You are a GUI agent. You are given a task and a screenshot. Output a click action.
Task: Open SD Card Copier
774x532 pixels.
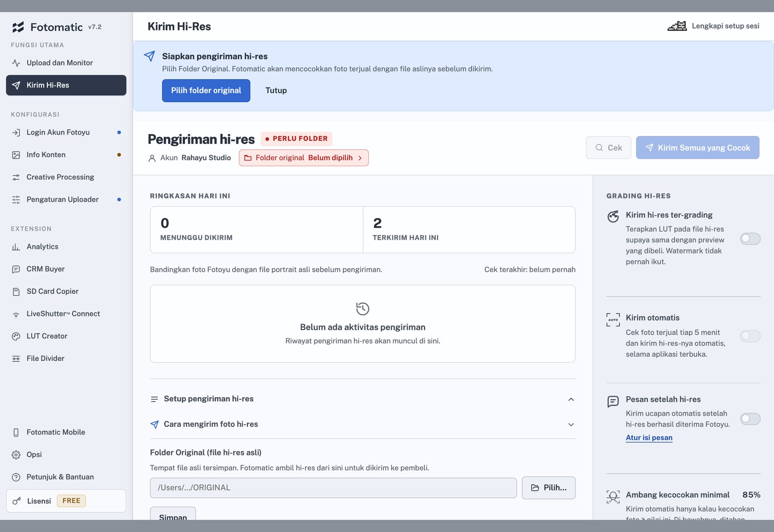coord(66,291)
